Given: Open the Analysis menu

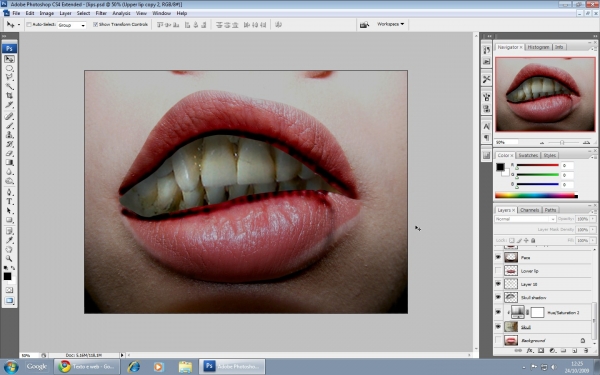Looking at the screenshot, I should (x=121, y=13).
